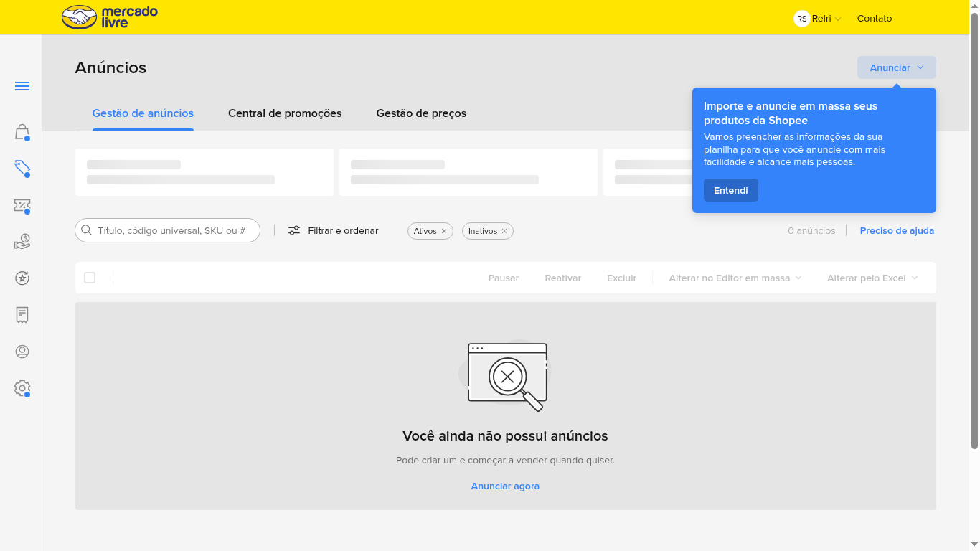Click the Entendi button in tooltip
Screen dimensions: 980x551
730,190
